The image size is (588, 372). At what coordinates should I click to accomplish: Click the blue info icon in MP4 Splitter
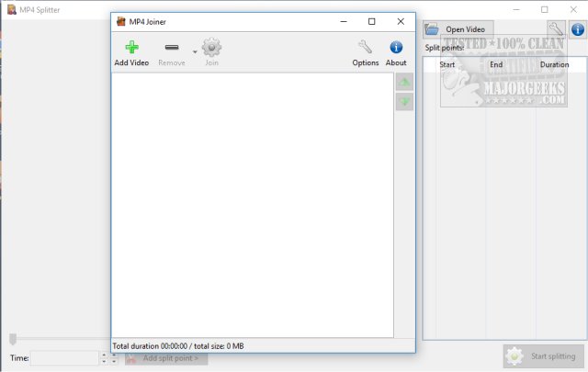[578, 29]
